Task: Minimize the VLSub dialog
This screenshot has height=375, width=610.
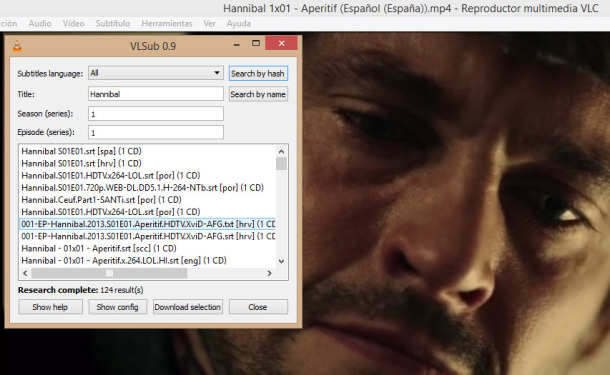Action: coord(237,44)
